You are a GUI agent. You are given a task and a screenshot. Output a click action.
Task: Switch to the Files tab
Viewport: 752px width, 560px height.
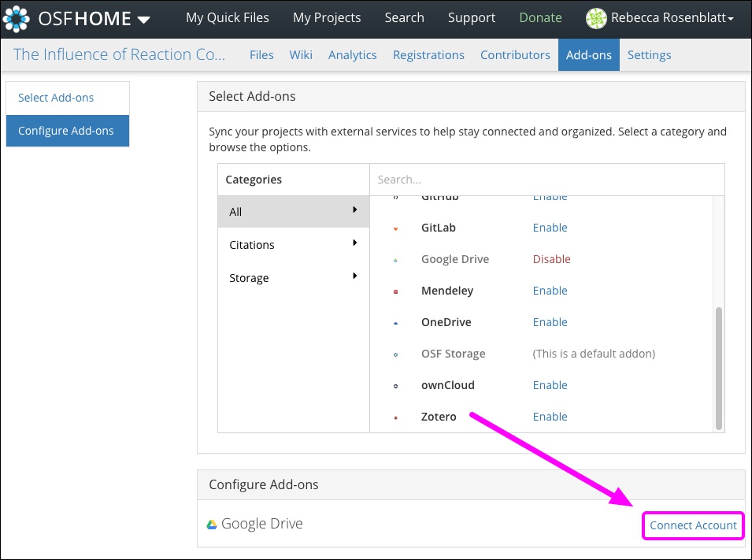point(261,54)
